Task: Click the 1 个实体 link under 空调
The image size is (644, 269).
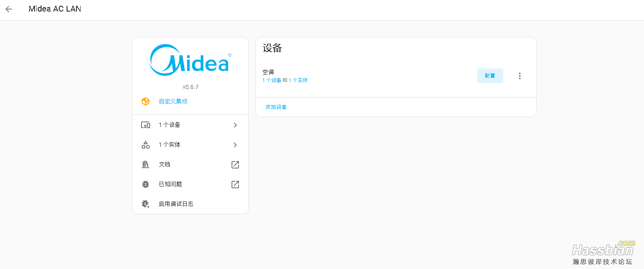Action: [x=298, y=80]
